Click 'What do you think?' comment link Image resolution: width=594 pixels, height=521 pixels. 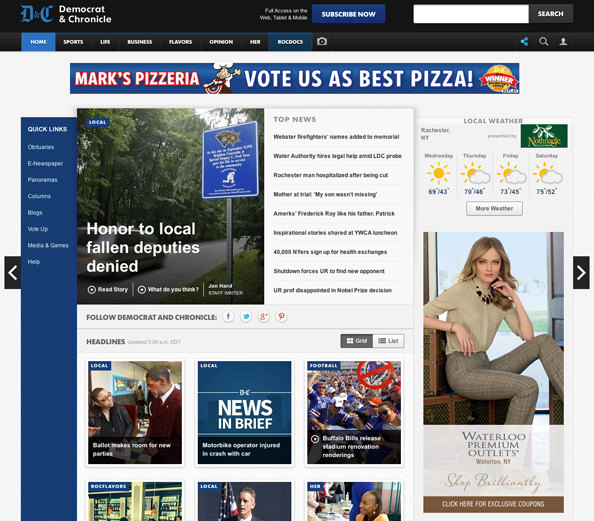point(169,289)
